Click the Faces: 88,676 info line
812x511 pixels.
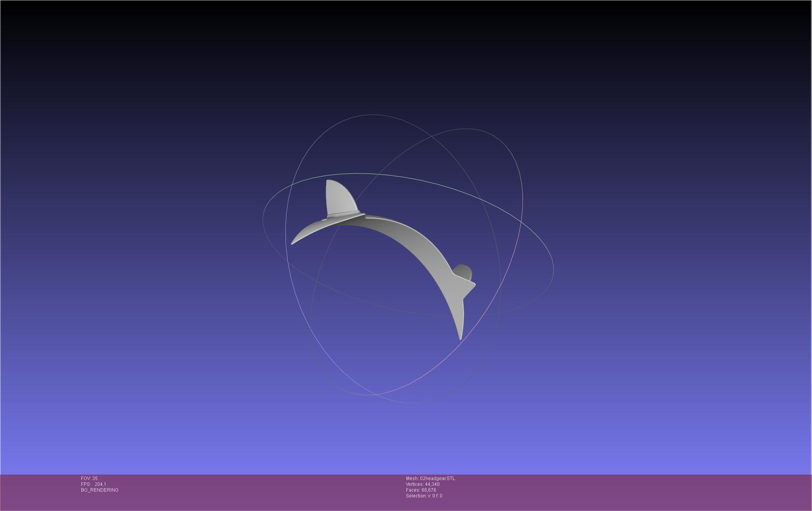[421, 490]
